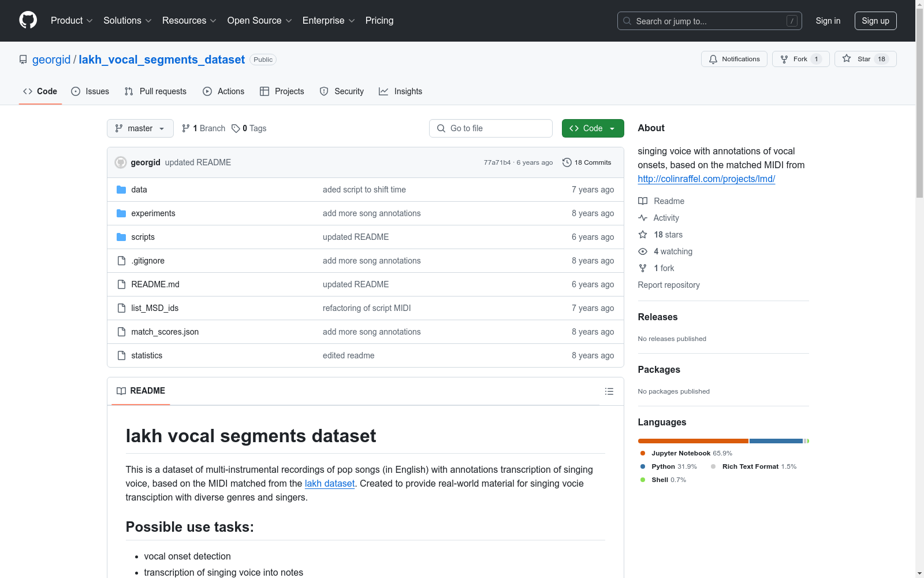Viewport: 924px width, 578px height.
Task: Open the Issues tab
Action: click(90, 91)
